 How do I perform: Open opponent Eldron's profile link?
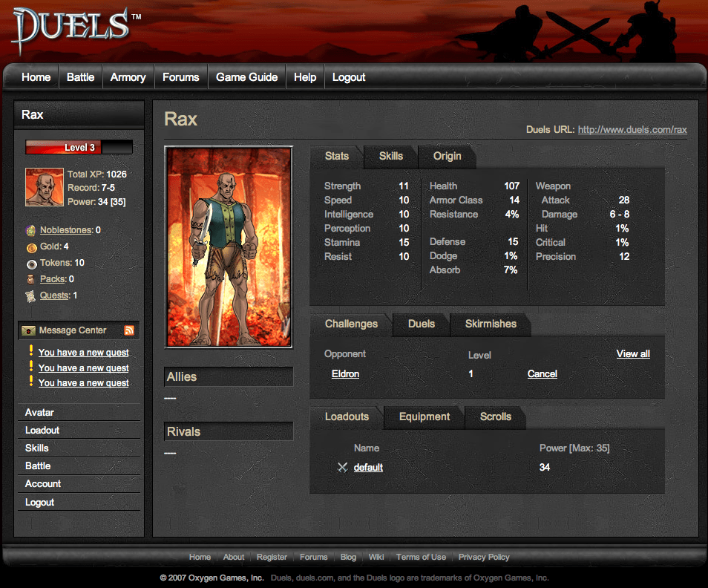[x=345, y=374]
